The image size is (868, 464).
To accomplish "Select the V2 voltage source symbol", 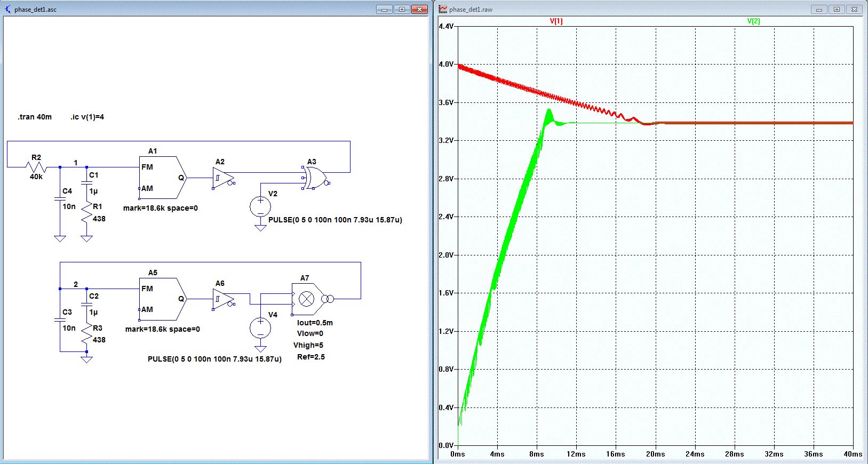I will pyautogui.click(x=260, y=206).
